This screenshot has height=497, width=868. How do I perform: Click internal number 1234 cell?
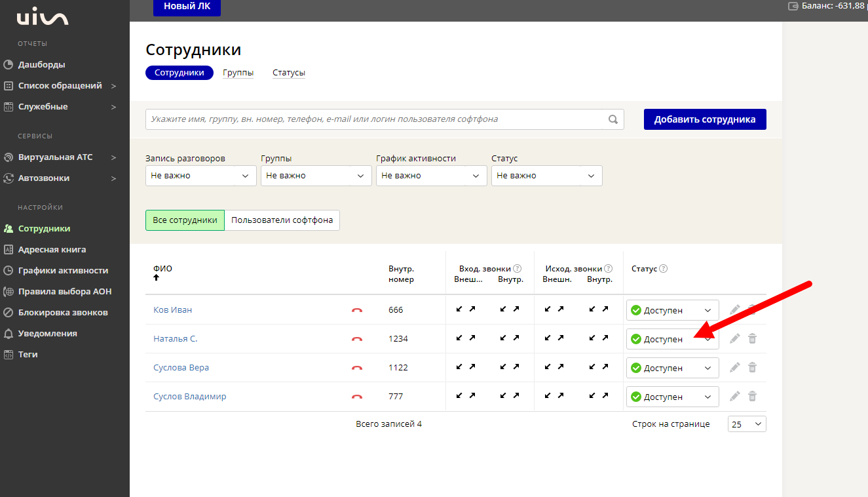click(x=398, y=339)
